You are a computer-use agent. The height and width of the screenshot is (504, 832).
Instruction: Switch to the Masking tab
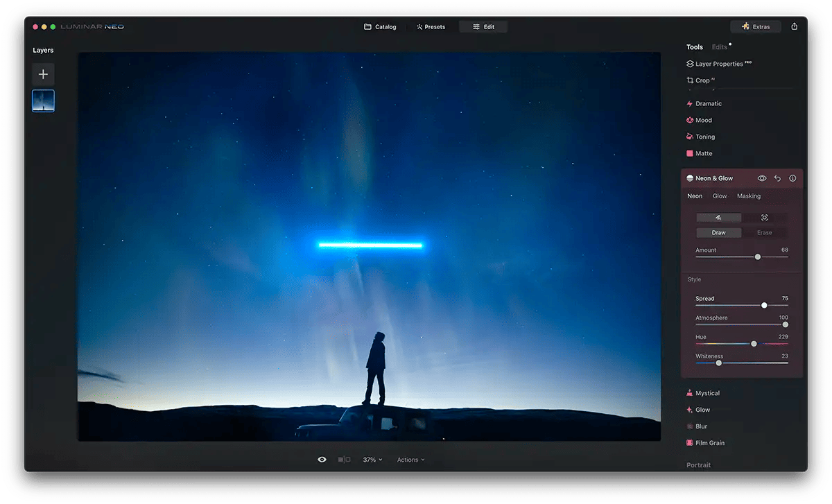click(x=748, y=196)
